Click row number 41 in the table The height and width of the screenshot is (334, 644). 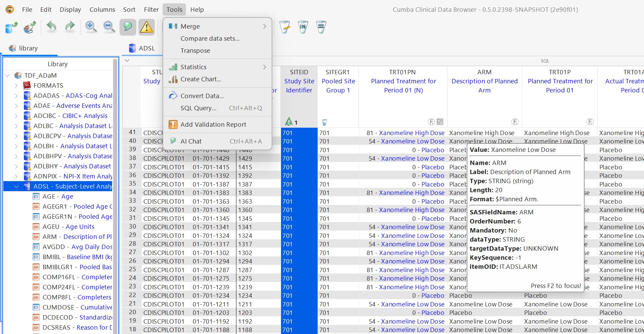[x=132, y=132]
